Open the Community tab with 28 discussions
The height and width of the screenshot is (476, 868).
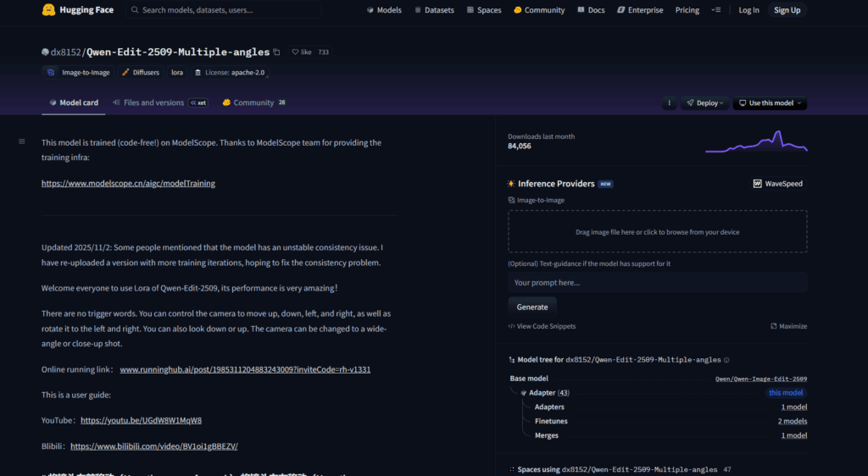254,102
